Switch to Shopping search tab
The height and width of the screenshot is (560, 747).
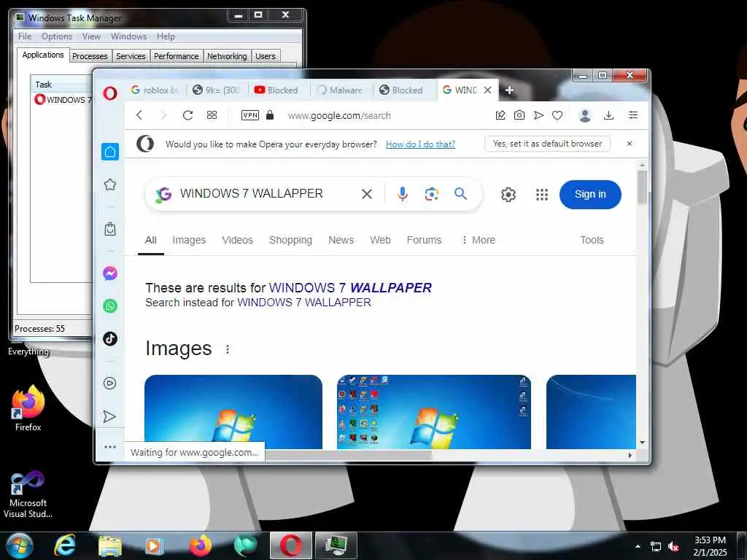tap(290, 240)
